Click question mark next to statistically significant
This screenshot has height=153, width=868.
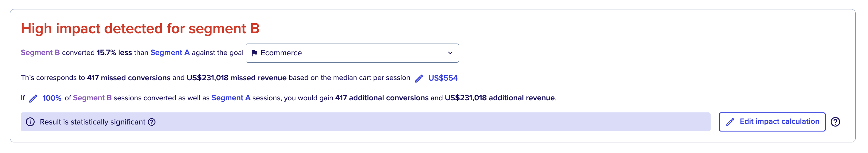tap(152, 122)
